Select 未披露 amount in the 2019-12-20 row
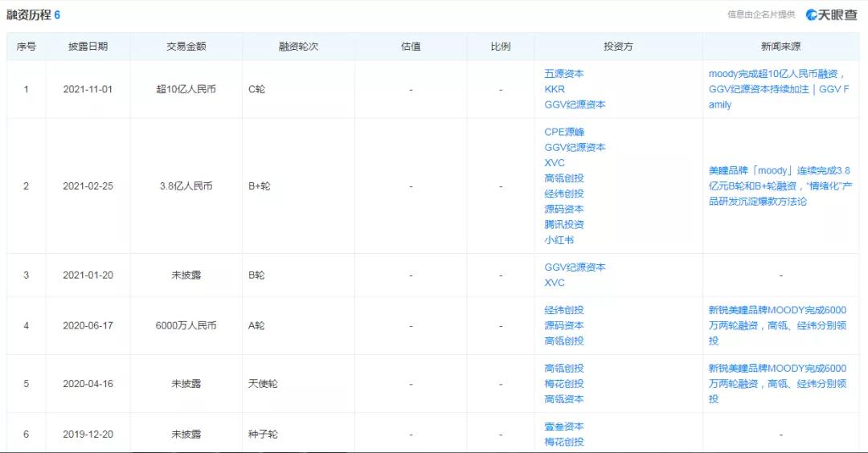The height and width of the screenshot is (453, 868). (x=186, y=435)
